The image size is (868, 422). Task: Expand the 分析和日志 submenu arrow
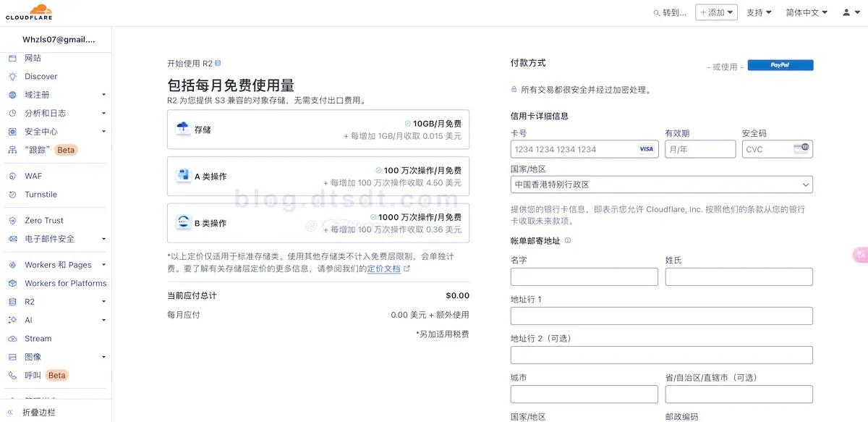click(x=103, y=114)
